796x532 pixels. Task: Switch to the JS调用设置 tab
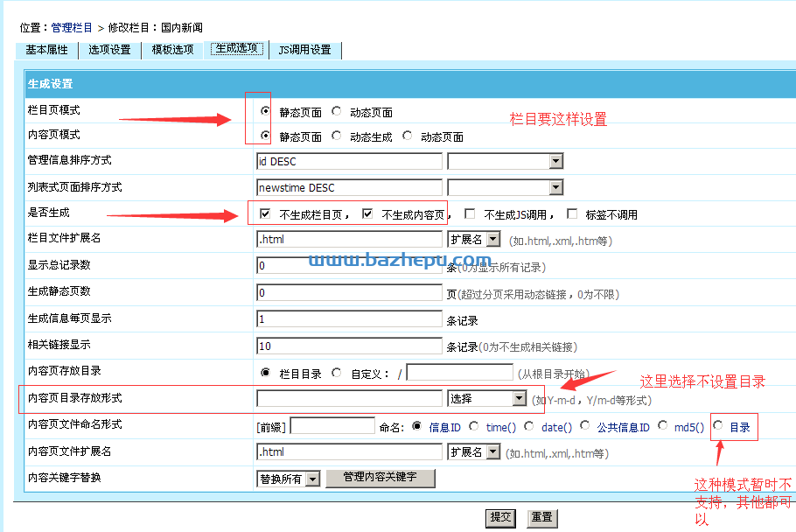pyautogui.click(x=305, y=50)
